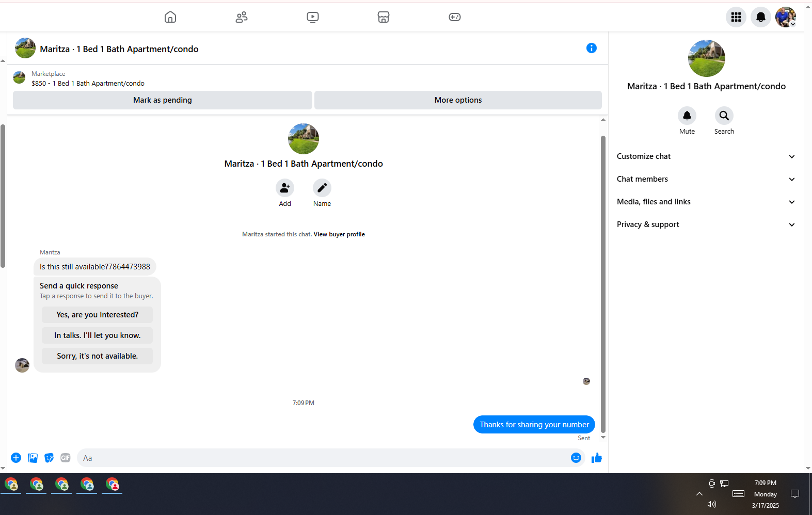Mute this conversation with bell icon
The image size is (812, 515).
coord(687,116)
